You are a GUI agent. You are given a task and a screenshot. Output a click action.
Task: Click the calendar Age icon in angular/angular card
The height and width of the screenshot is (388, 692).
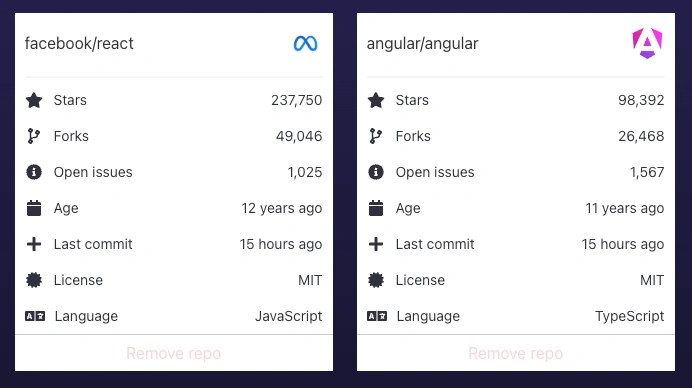[x=376, y=208]
